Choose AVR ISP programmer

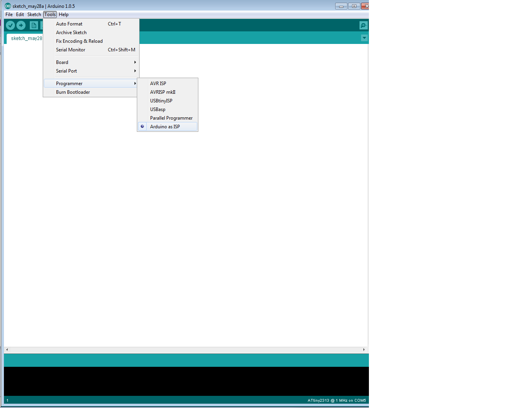click(x=167, y=84)
